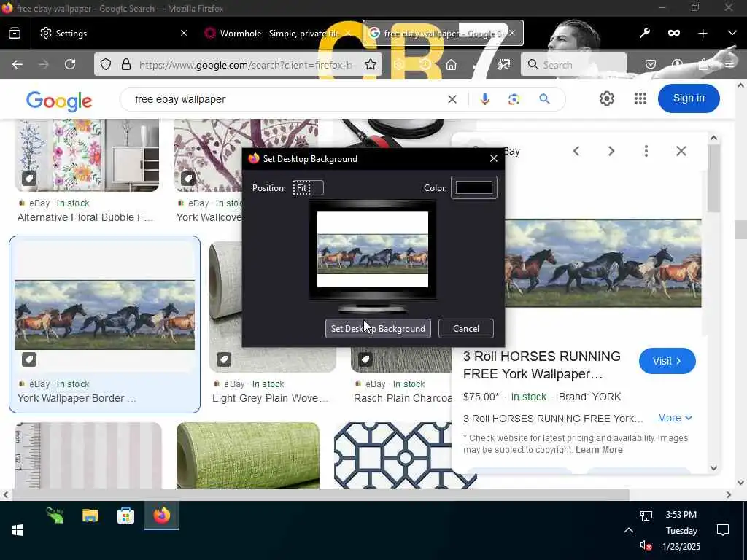Open geometric lattice wallpaper thumbnail
This screenshot has width=747, height=560.
coord(405,455)
